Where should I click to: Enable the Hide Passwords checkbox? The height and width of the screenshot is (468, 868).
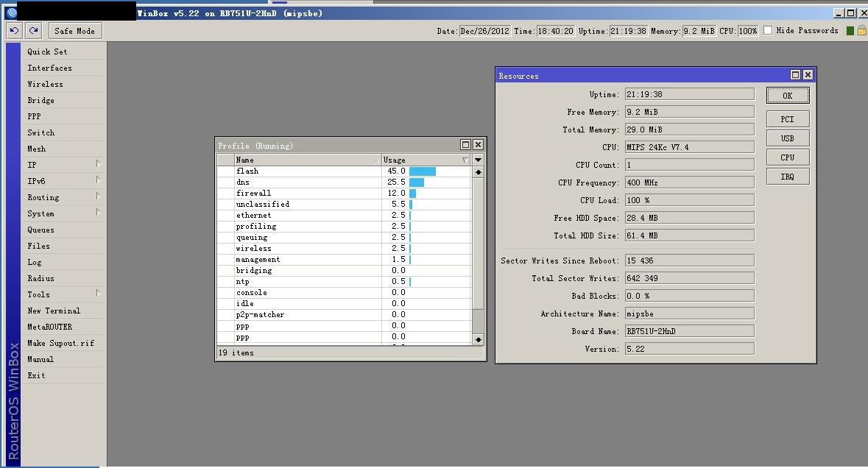pyautogui.click(x=768, y=30)
